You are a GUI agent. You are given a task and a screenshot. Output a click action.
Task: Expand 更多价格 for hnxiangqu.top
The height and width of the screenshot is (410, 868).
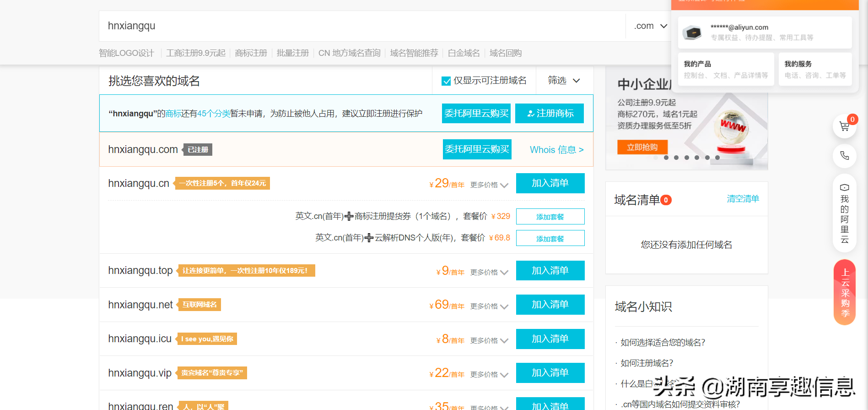[x=489, y=272]
